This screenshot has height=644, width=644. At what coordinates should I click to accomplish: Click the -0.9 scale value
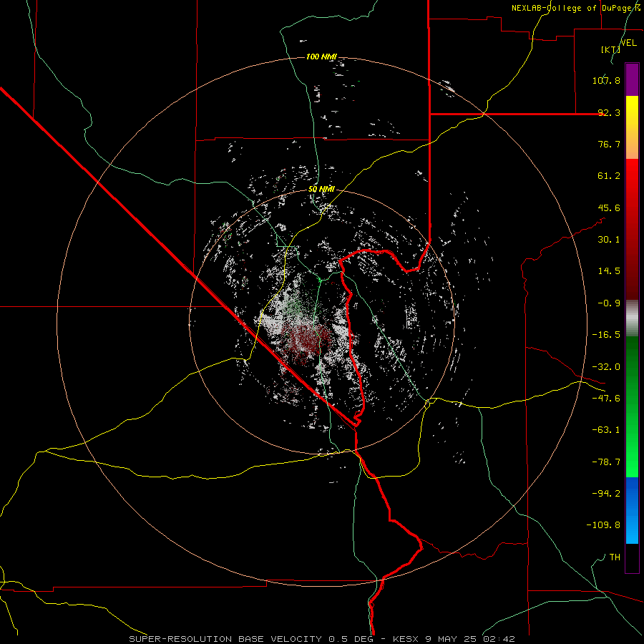[x=609, y=303]
